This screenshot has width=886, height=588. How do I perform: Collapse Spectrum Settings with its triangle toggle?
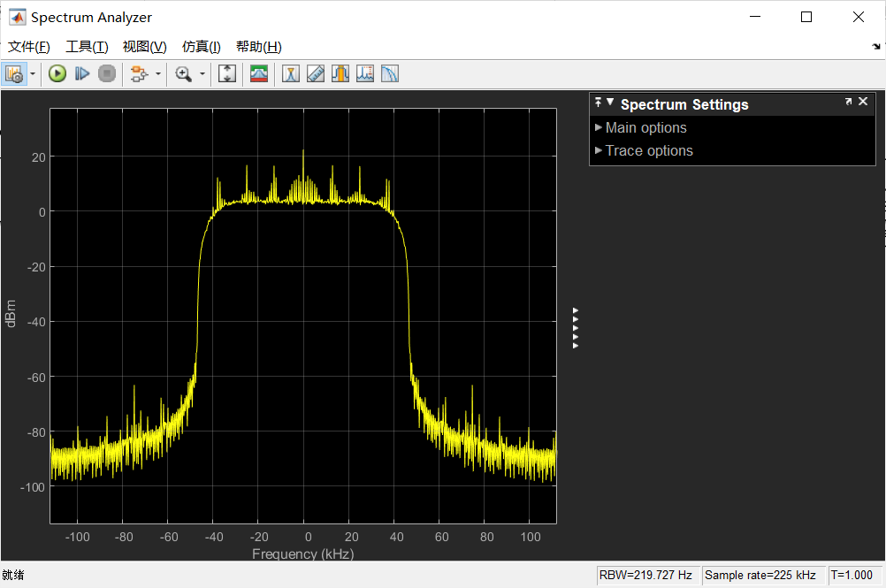tap(609, 102)
